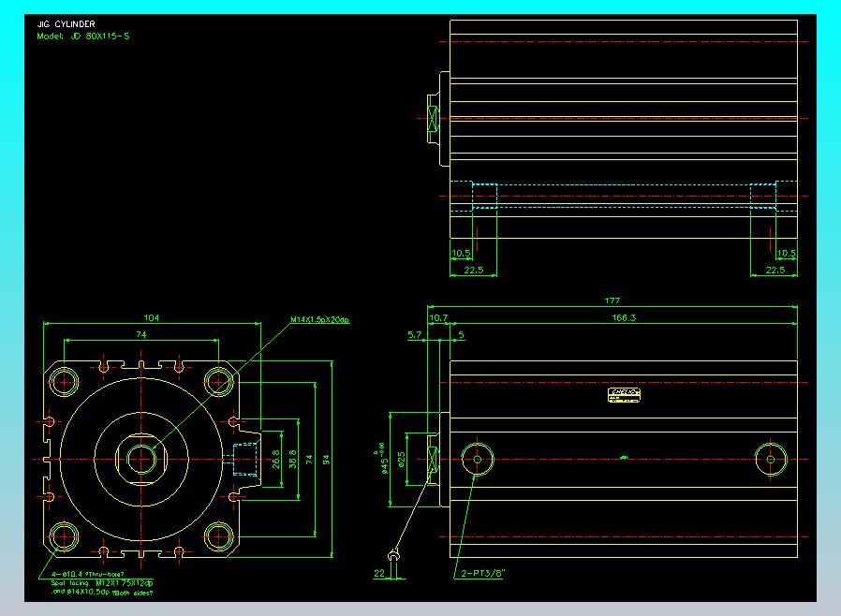Click the 94 height dimension text
Image resolution: width=841 pixels, height=616 pixels.
tap(326, 459)
